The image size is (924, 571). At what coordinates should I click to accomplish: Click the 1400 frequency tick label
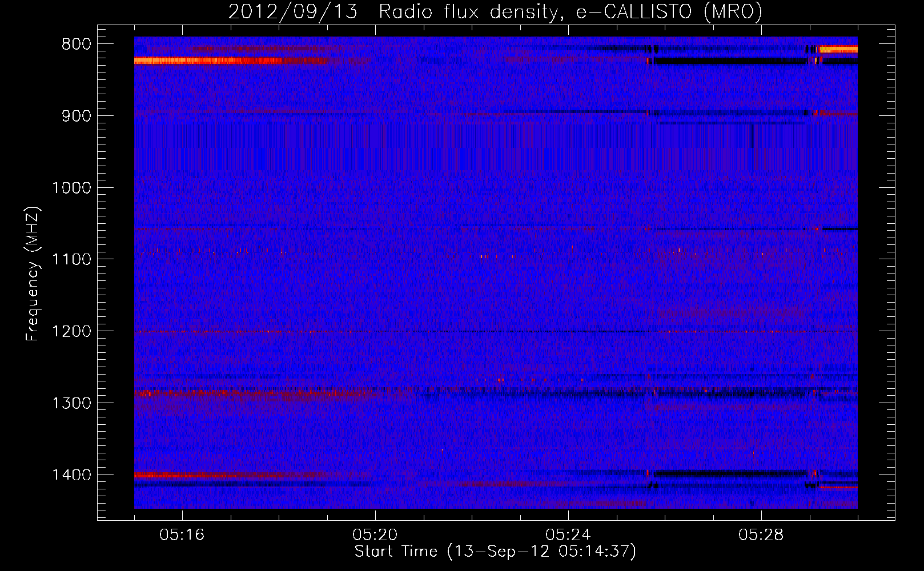click(x=71, y=475)
